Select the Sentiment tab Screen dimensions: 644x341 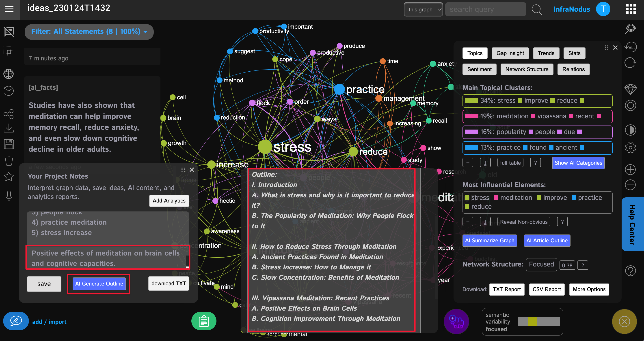[479, 69]
